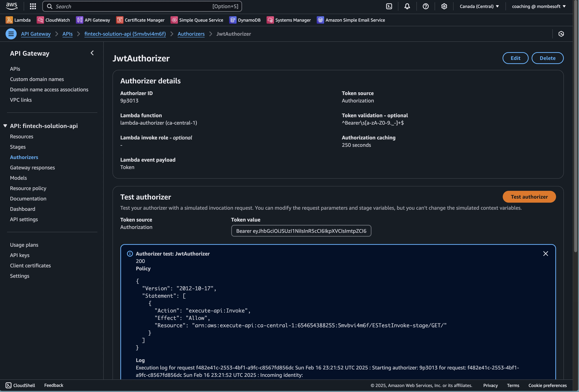Open API Gateway service shortcut in favorites bar
Image resolution: width=579 pixels, height=392 pixels.
click(93, 20)
